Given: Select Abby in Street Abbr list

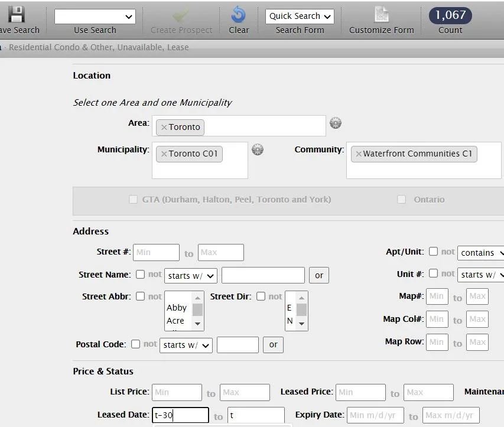Looking at the screenshot, I should tap(177, 308).
